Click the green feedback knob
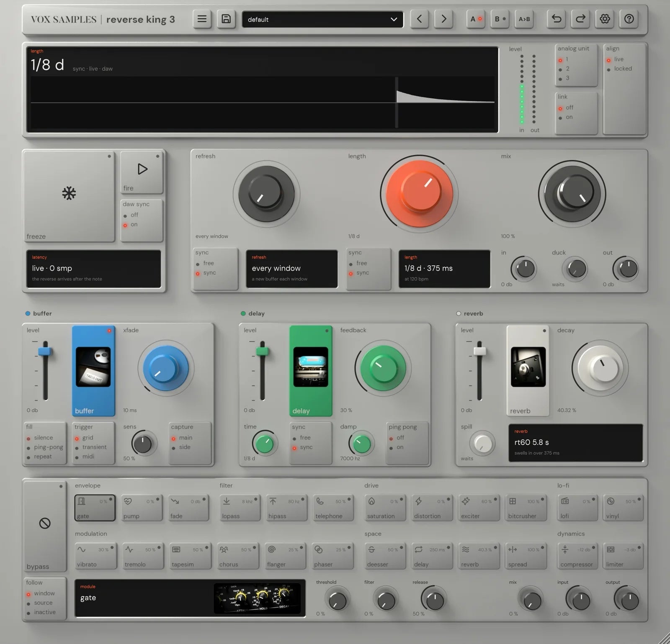Screen dimensions: 670x644 (383, 369)
